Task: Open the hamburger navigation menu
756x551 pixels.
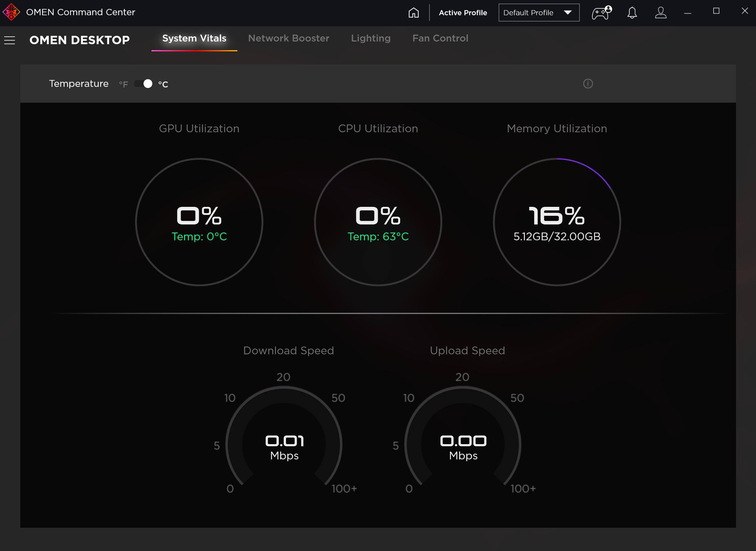Action: coord(10,40)
